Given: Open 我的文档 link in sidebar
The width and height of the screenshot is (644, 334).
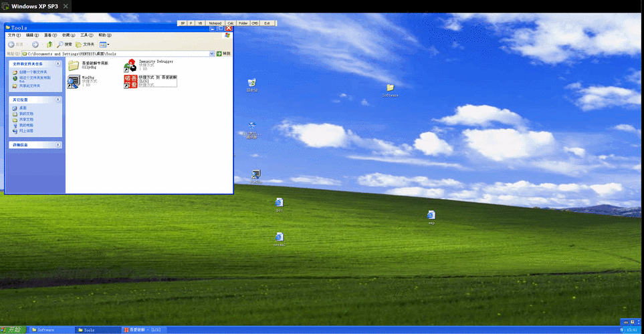Looking at the screenshot, I should point(26,114).
